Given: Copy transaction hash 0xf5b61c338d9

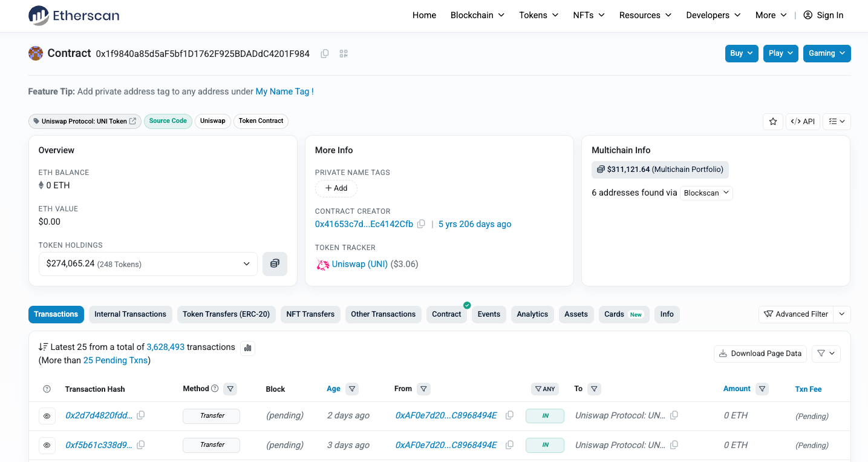Looking at the screenshot, I should coord(141,445).
